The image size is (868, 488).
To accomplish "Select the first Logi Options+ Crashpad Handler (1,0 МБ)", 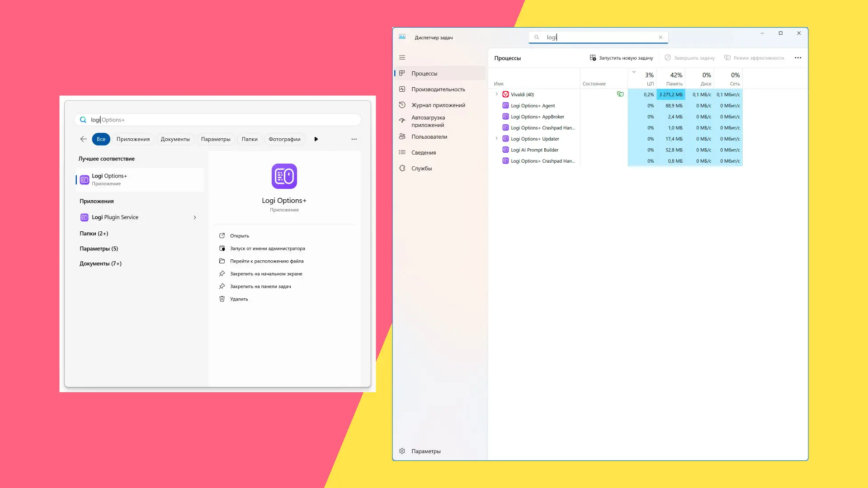I will point(617,128).
